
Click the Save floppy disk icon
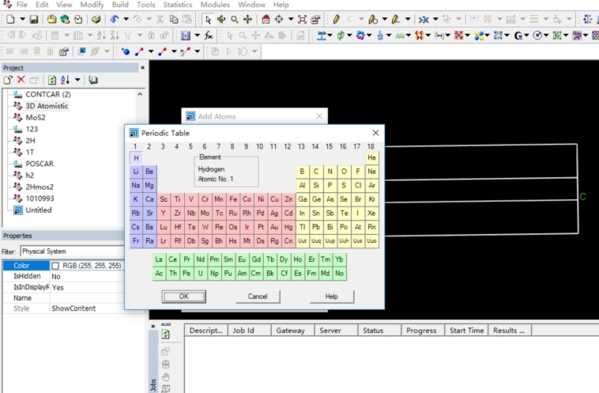[x=34, y=19]
